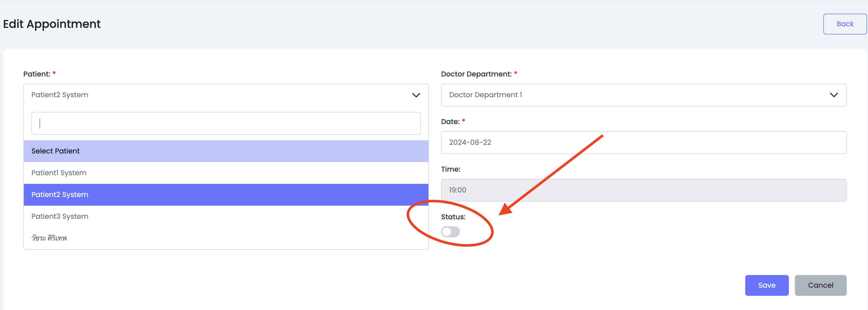Click the Doctor Department field label
The image size is (868, 310).
click(x=476, y=74)
